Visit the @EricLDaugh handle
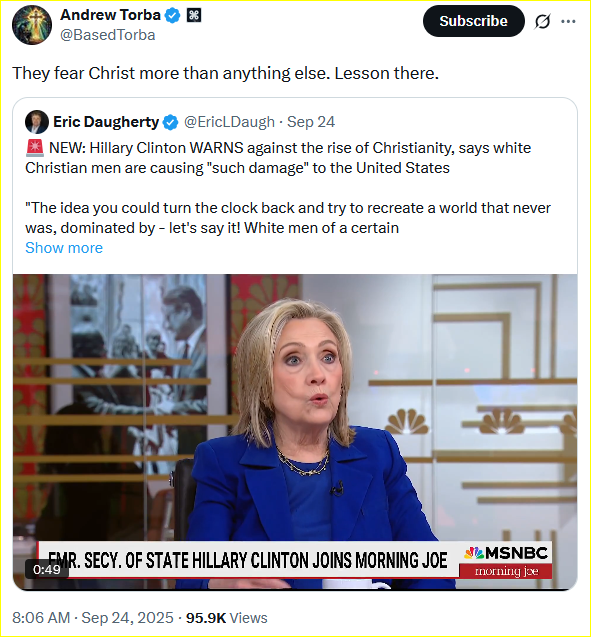591x637 pixels. tap(229, 122)
